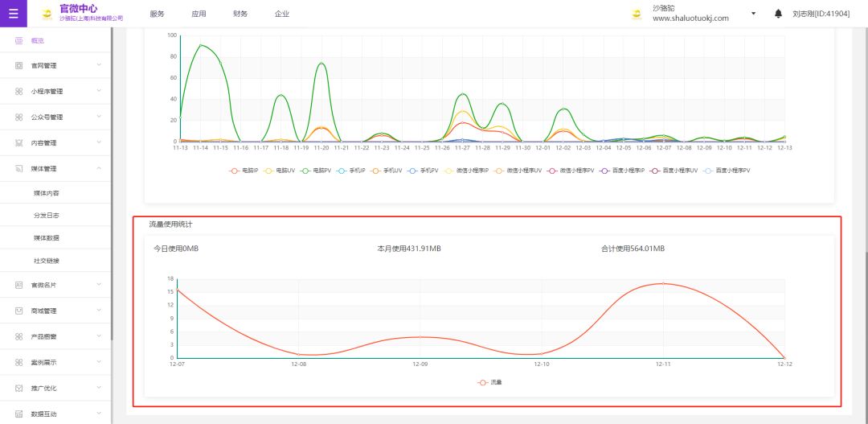The height and width of the screenshot is (424, 868).
Task: Click the 官网管理 sidebar icon
Action: coord(19,65)
